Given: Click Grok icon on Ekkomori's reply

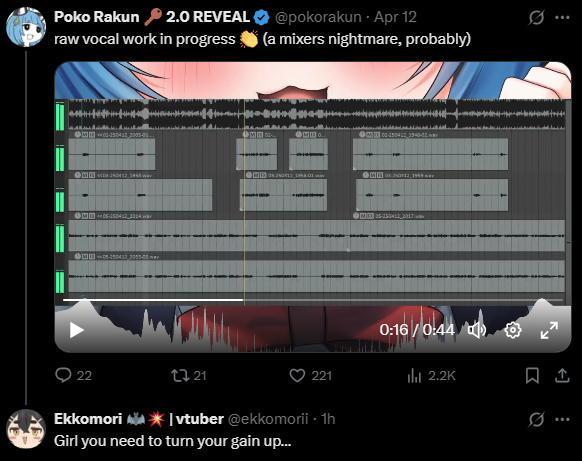Looking at the screenshot, I should tap(536, 419).
